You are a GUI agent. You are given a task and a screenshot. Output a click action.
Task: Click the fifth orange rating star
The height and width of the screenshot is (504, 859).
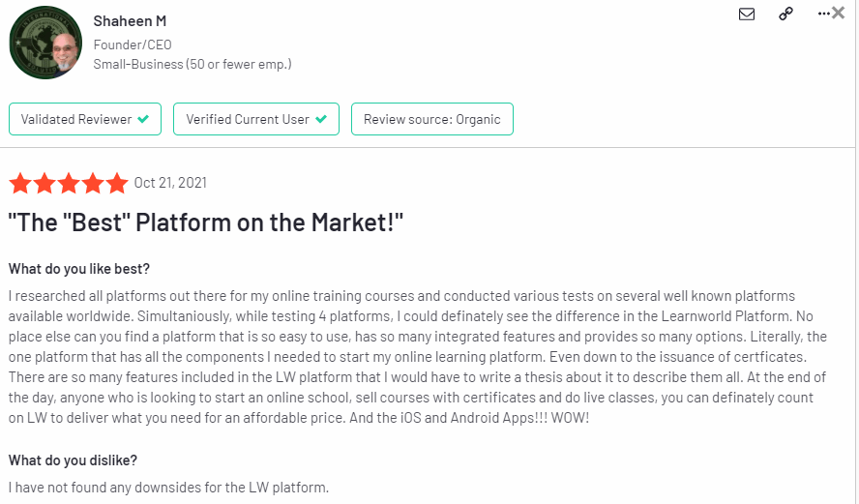point(117,183)
